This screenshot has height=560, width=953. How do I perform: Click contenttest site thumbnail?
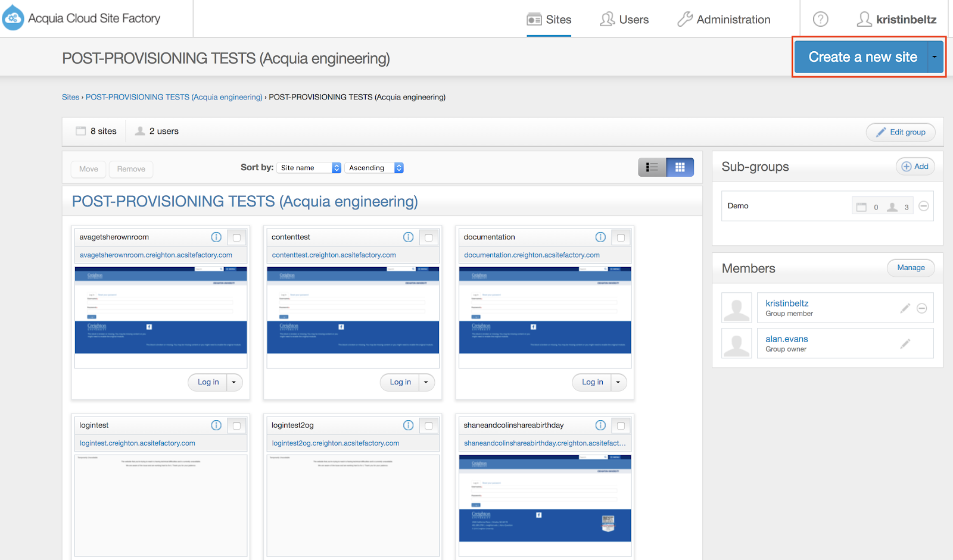point(353,317)
